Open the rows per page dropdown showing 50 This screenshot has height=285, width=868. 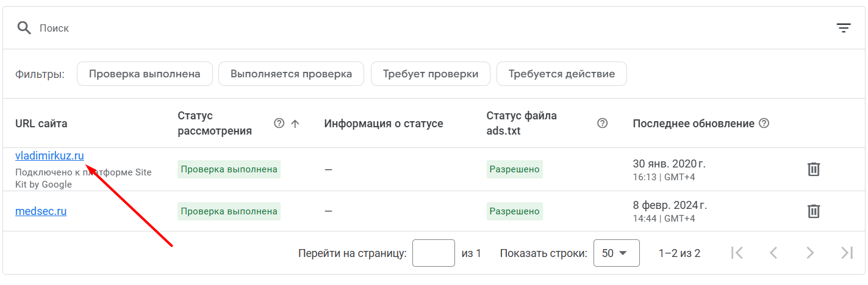pyautogui.click(x=616, y=253)
